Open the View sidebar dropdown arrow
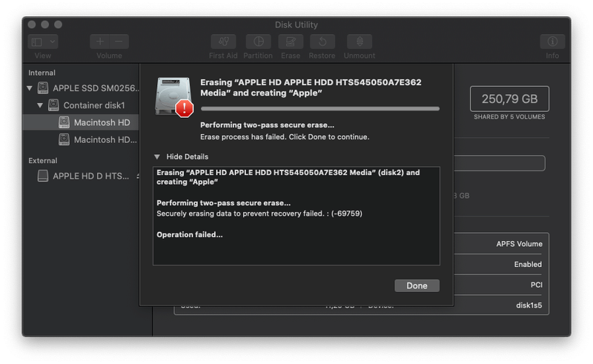Viewport: 593px width, 364px height. [53, 42]
